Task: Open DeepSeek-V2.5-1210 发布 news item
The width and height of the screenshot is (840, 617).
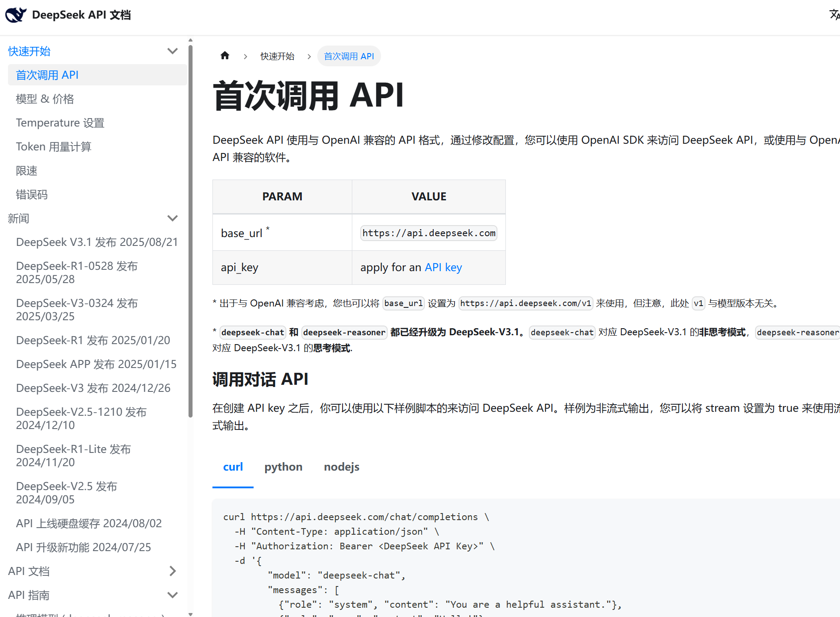Action: [x=97, y=418]
